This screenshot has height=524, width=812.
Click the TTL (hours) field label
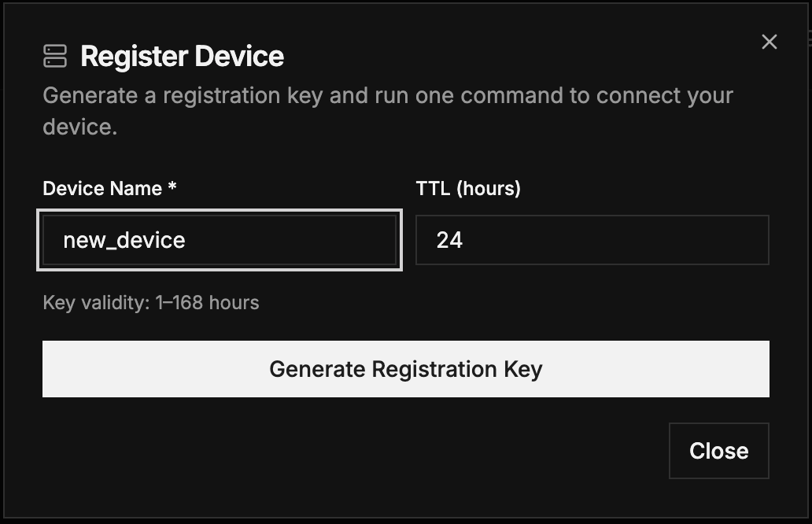(468, 189)
